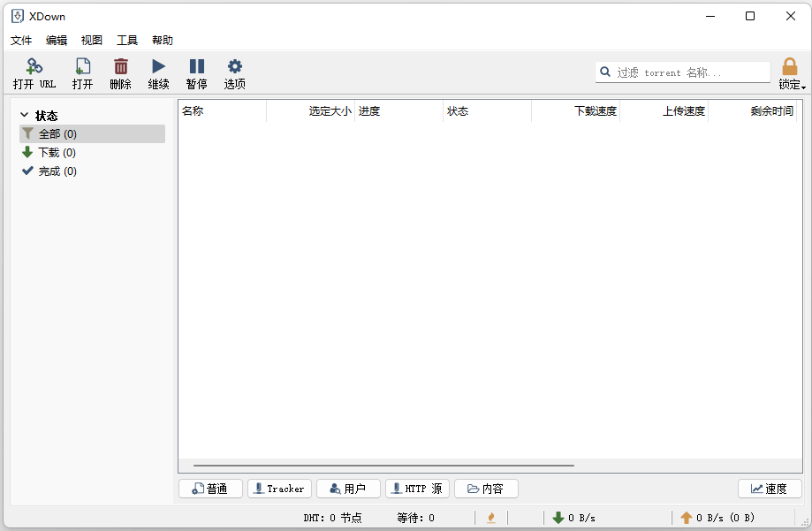Switch to the HTTP 源 tab
Screen dimensions: 812x531
[416, 488]
